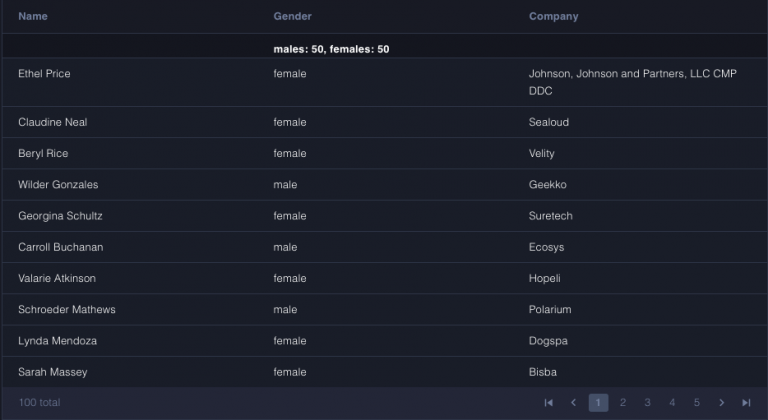Sort by the Gender column header

[x=292, y=16]
